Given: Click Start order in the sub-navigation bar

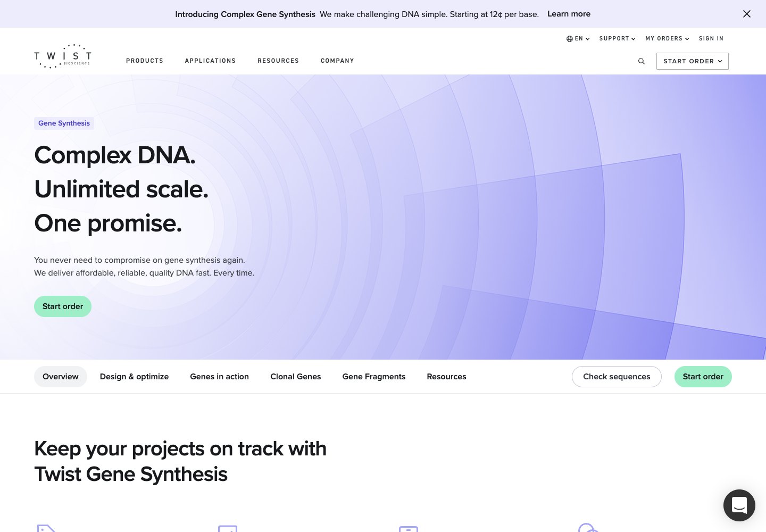Looking at the screenshot, I should (703, 377).
